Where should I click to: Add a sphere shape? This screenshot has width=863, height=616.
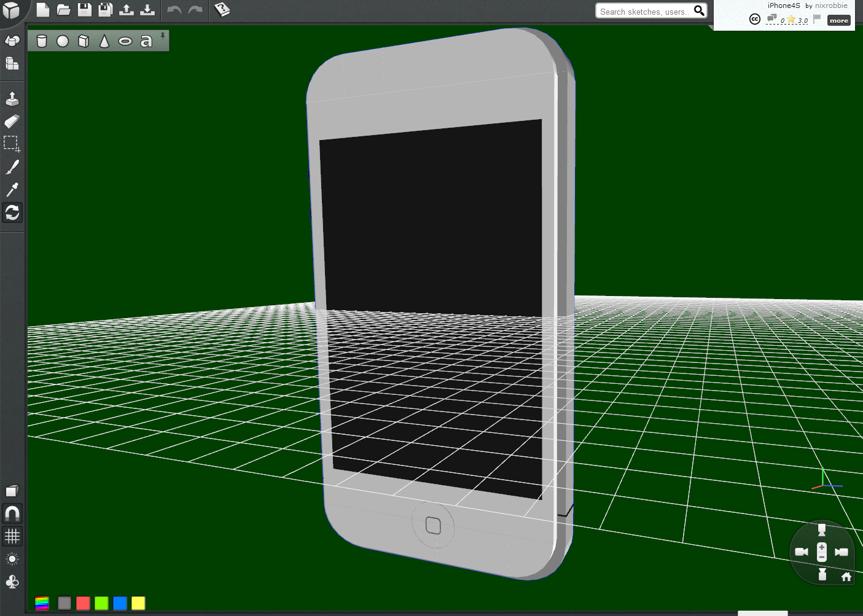click(x=63, y=41)
